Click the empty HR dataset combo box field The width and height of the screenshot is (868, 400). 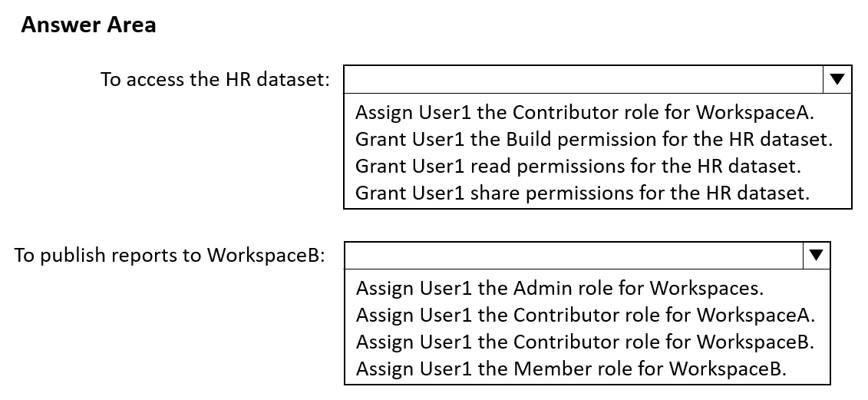(583, 79)
